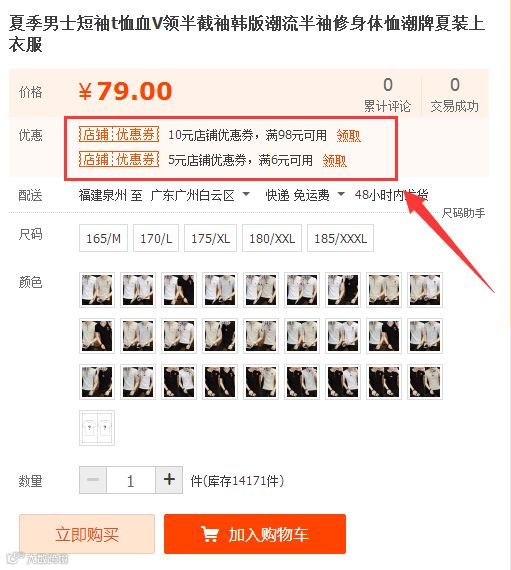Select the 185/XXXL size option
This screenshot has height=570, width=511.
(341, 238)
